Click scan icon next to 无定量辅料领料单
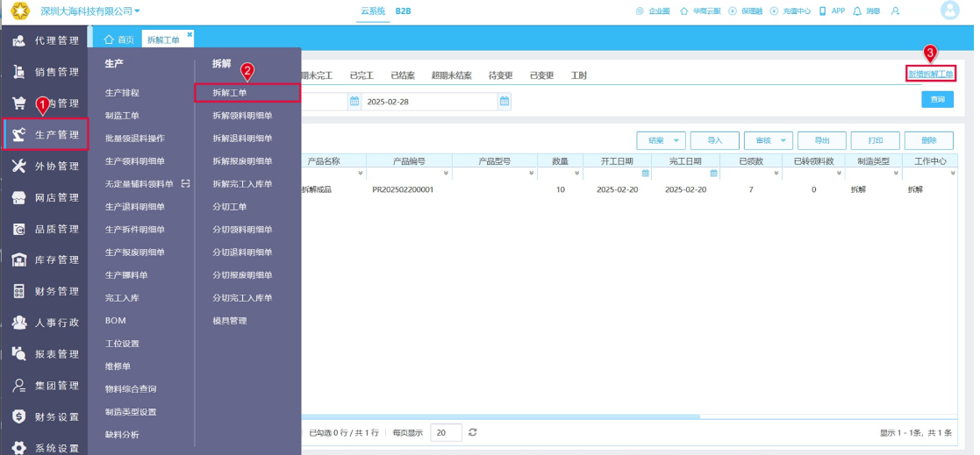The image size is (980, 455). pos(185,183)
